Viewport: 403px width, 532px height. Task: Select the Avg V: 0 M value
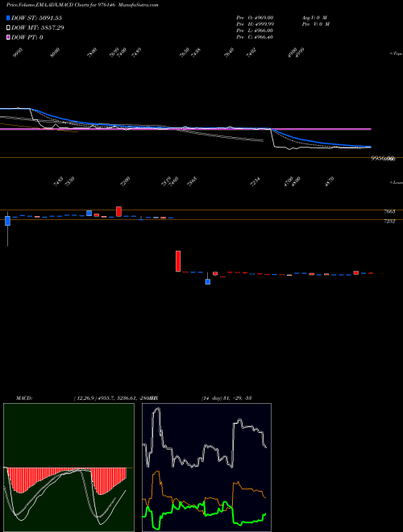coord(314,18)
